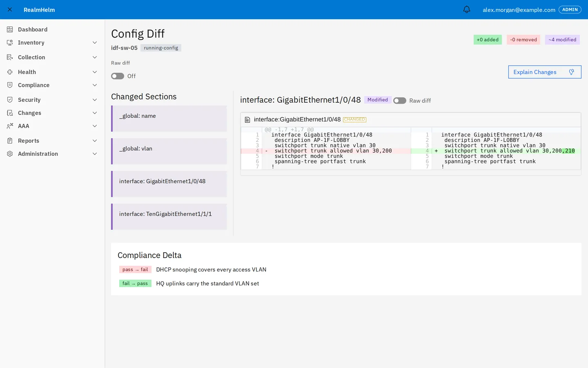Viewport: 588px width, 368px height.
Task: Click alex.morgan@example.com account name
Action: point(519,10)
